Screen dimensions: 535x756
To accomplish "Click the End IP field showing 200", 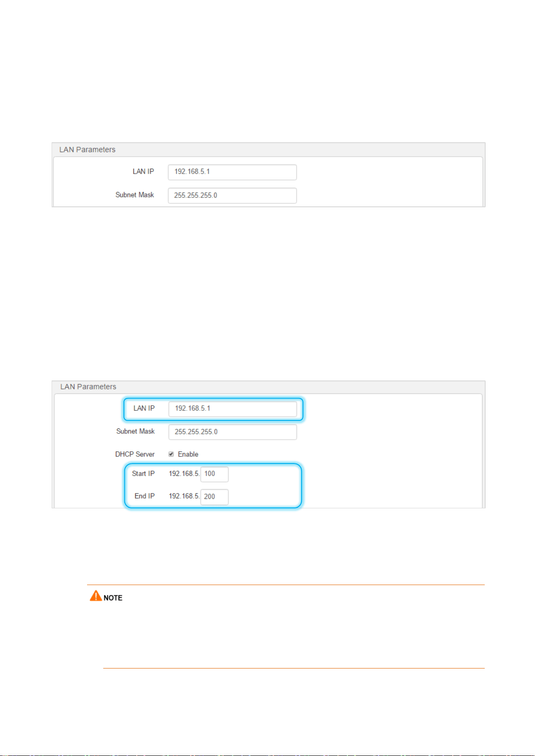I will click(215, 497).
